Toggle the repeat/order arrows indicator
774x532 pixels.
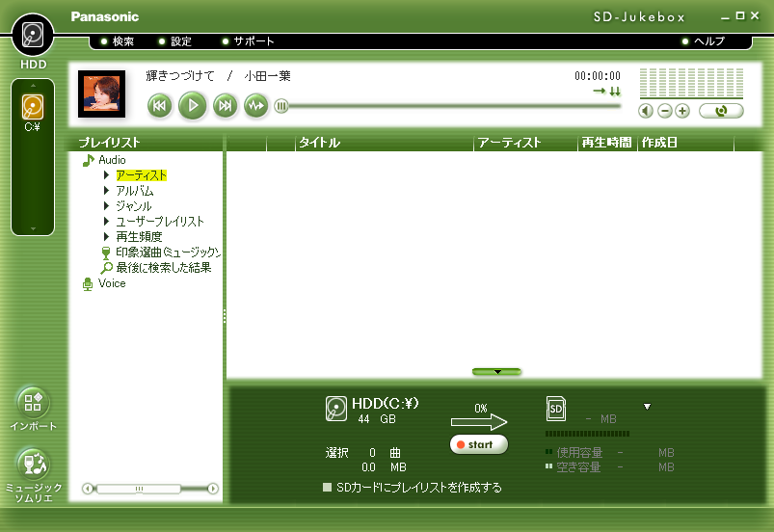click(606, 92)
